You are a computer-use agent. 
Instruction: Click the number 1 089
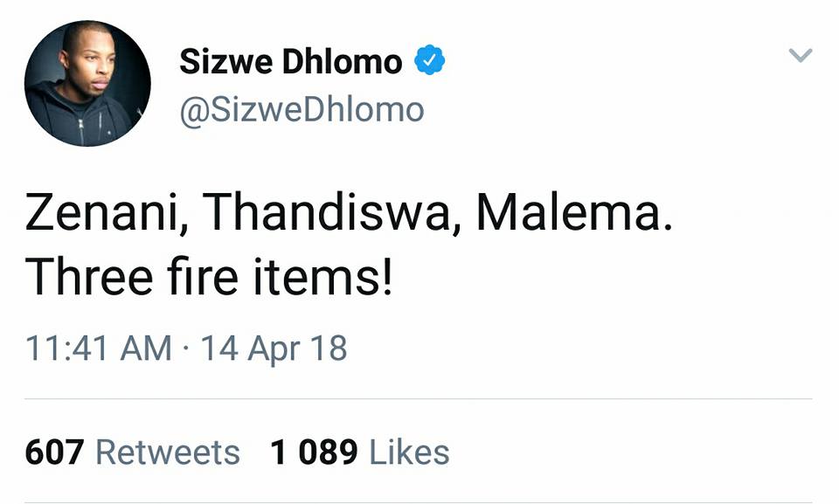point(314,452)
